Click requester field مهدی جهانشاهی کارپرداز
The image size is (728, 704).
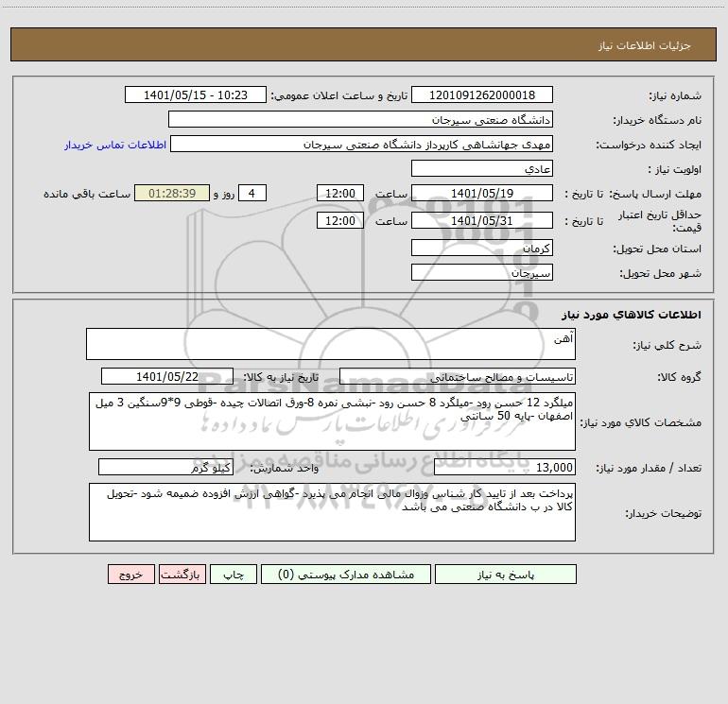tap(361, 144)
